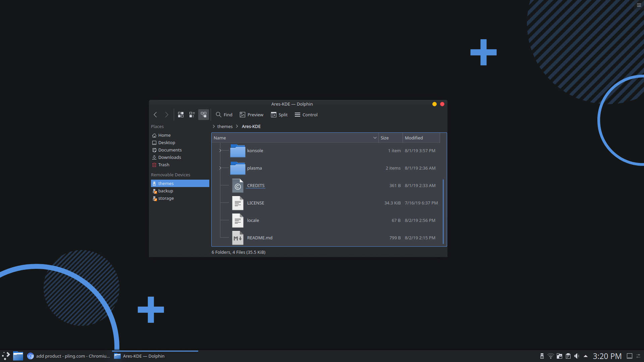Open panel settings icon at far right
This screenshot has width=644, height=362.
click(639, 356)
